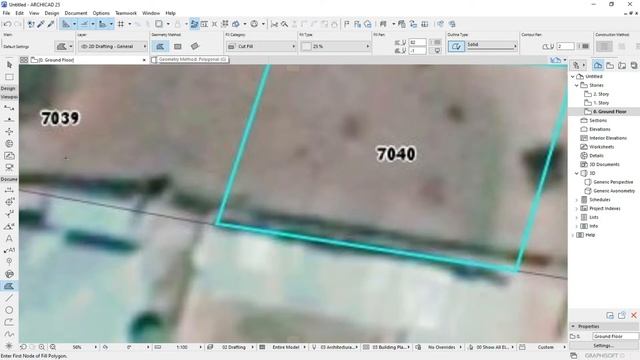The height and width of the screenshot is (360, 640).
Task: Open the Design menu
Action: coord(52,13)
